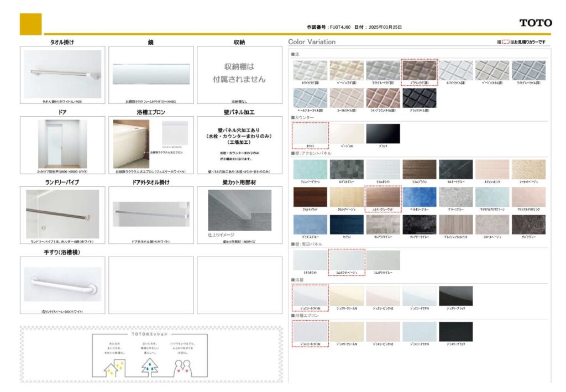
Task: Pick the cream swatch in 浴槽エプロン section
Action: pyautogui.click(x=347, y=331)
